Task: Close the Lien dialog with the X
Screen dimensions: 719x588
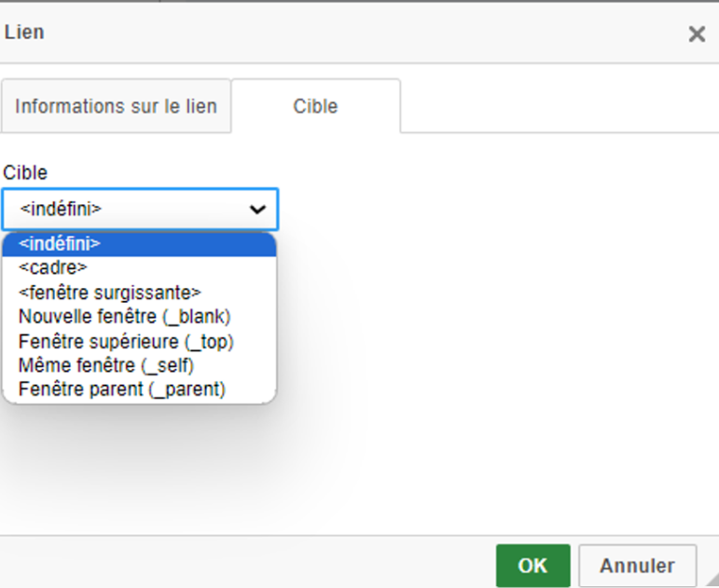Action: [x=696, y=34]
